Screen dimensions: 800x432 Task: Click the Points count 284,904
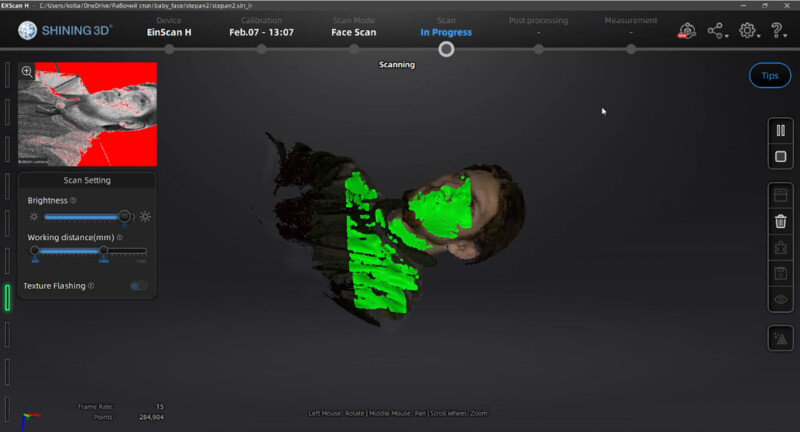pos(152,417)
